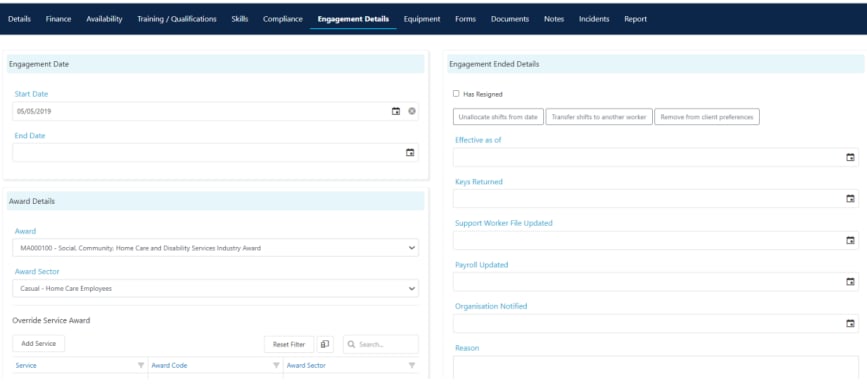Open the Documents tab
Screen dimensions: 867x389
(510, 19)
